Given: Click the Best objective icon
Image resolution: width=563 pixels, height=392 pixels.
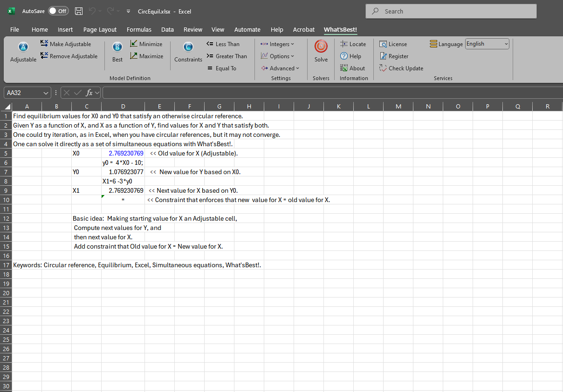Looking at the screenshot, I should (x=117, y=52).
